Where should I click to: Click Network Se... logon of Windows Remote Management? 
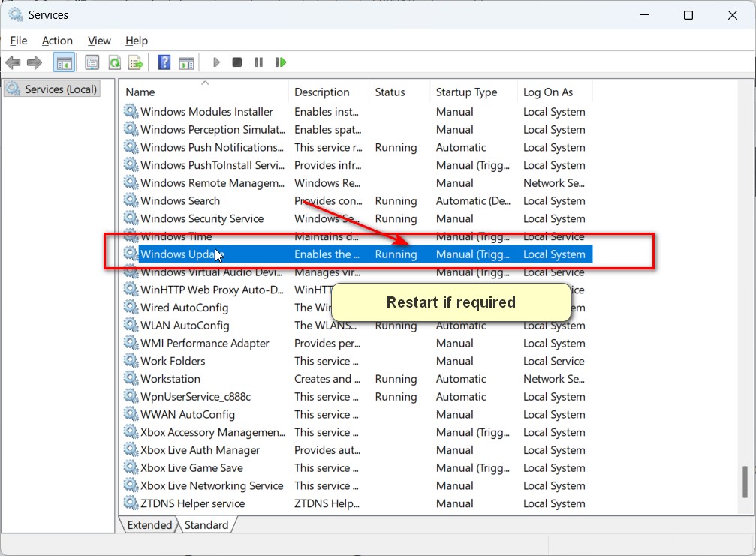click(x=553, y=183)
